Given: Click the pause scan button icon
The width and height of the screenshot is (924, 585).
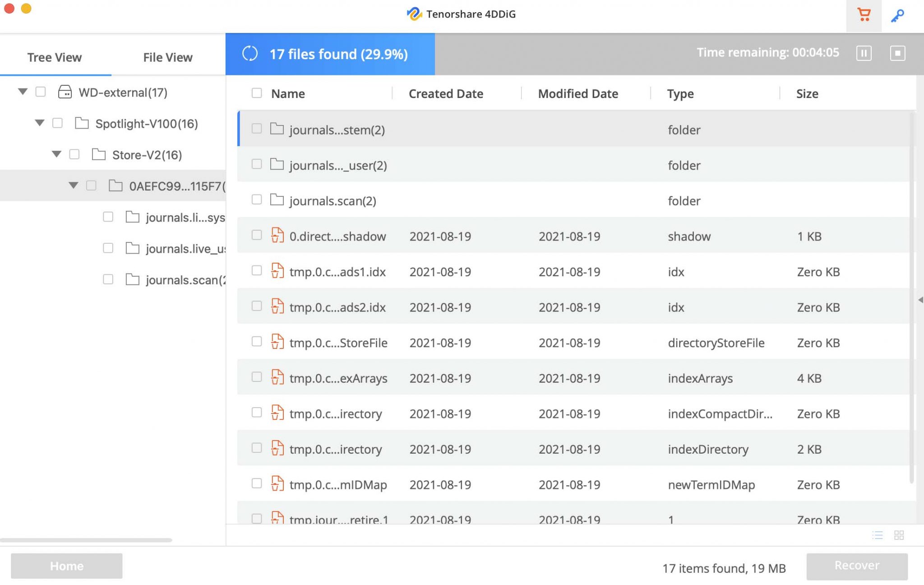Looking at the screenshot, I should point(864,52).
